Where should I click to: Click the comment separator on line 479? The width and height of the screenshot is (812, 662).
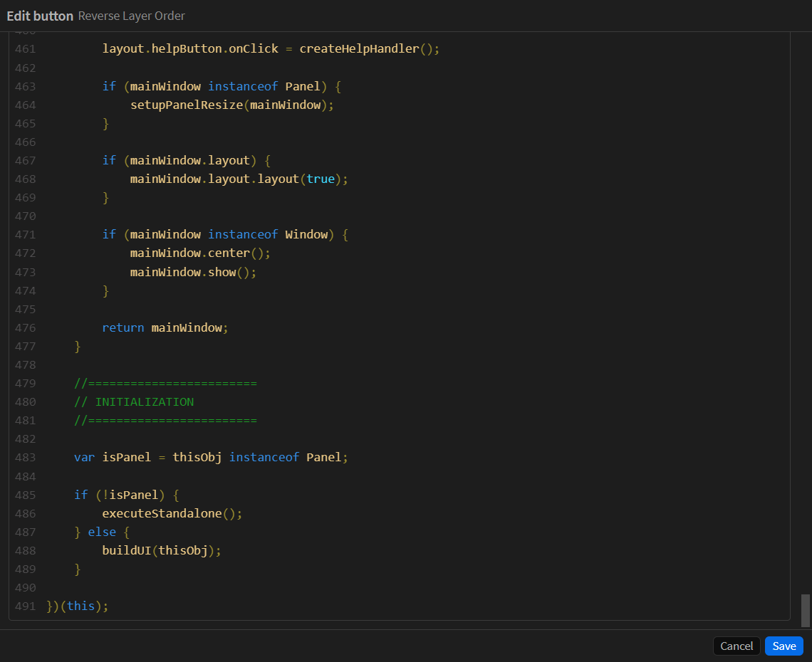point(165,384)
